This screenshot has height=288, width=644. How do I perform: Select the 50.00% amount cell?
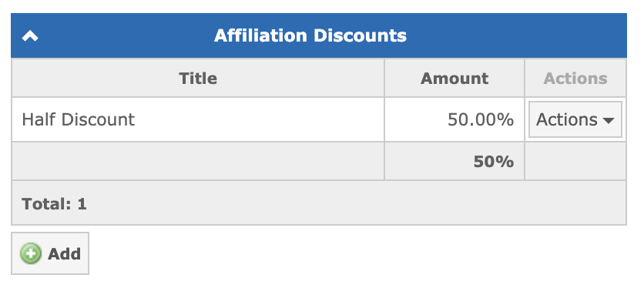click(x=454, y=119)
